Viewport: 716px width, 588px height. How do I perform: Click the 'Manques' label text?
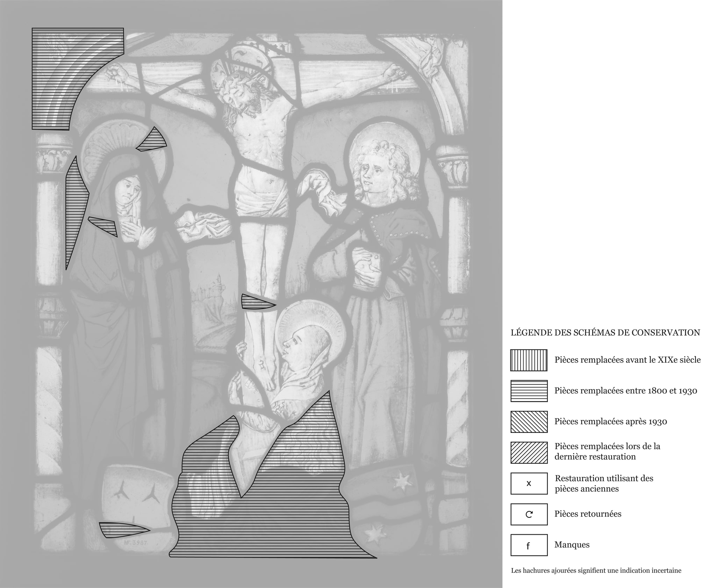[x=572, y=545]
